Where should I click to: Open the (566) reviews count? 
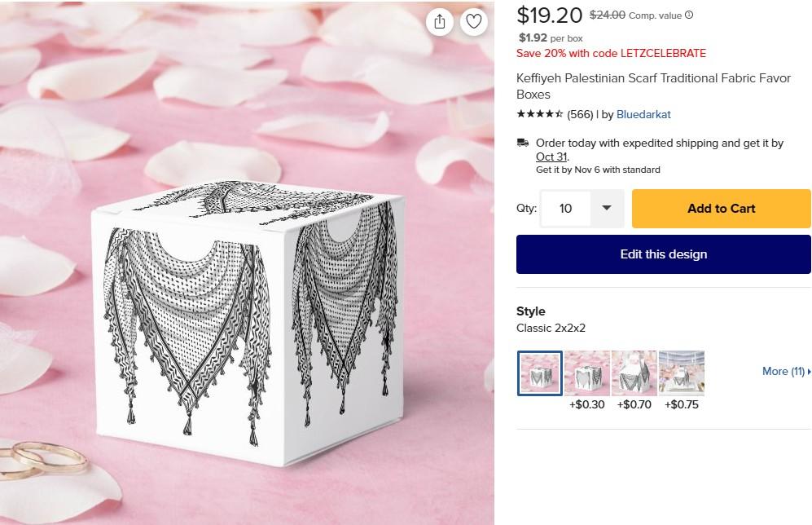[x=580, y=114]
